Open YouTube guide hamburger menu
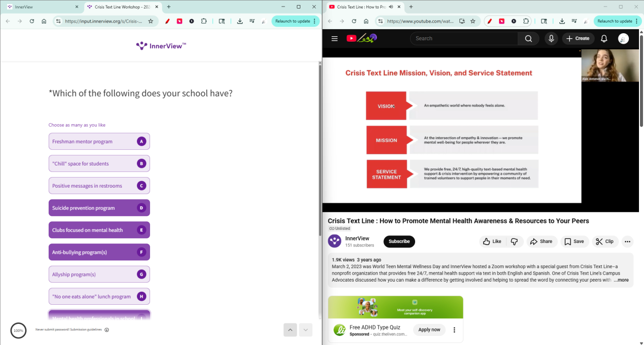The width and height of the screenshot is (644, 345). click(x=335, y=38)
